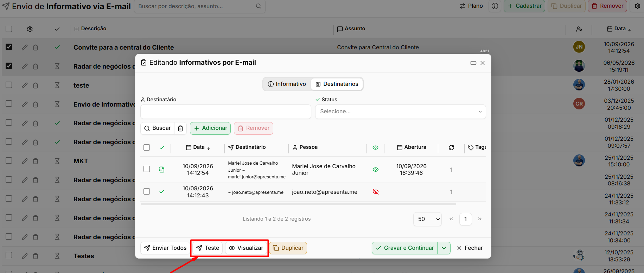Click the search magnifier icon in the top search box
Screen dimensions: 644x273
[x=259, y=6]
